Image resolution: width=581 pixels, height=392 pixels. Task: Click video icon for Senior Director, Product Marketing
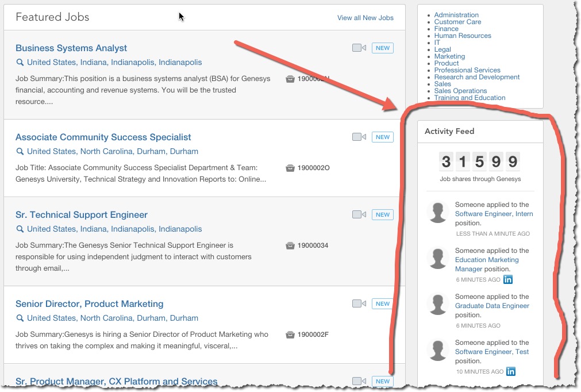[359, 304]
